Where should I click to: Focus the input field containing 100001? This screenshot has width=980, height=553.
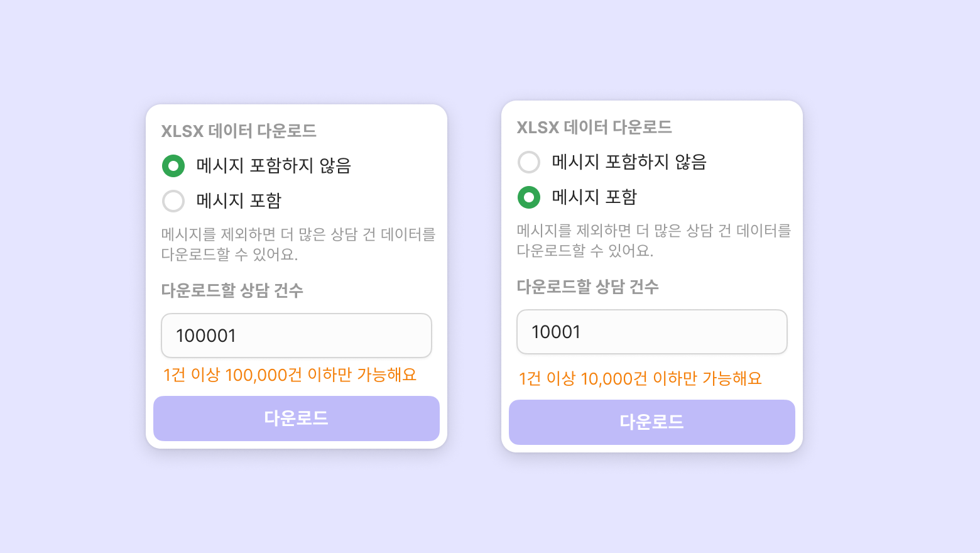tap(297, 336)
